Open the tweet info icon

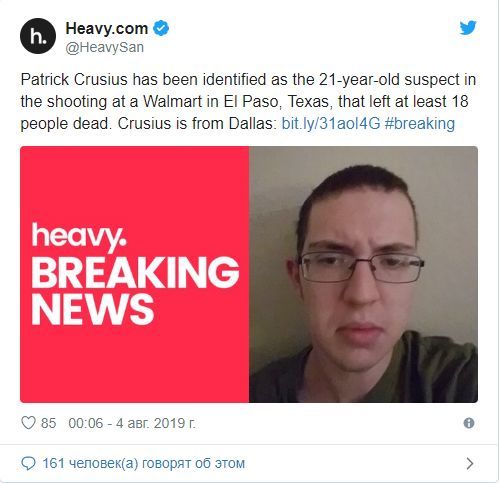(469, 423)
